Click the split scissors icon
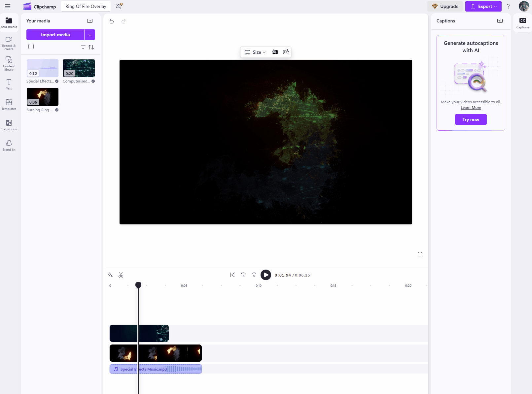 tap(121, 275)
